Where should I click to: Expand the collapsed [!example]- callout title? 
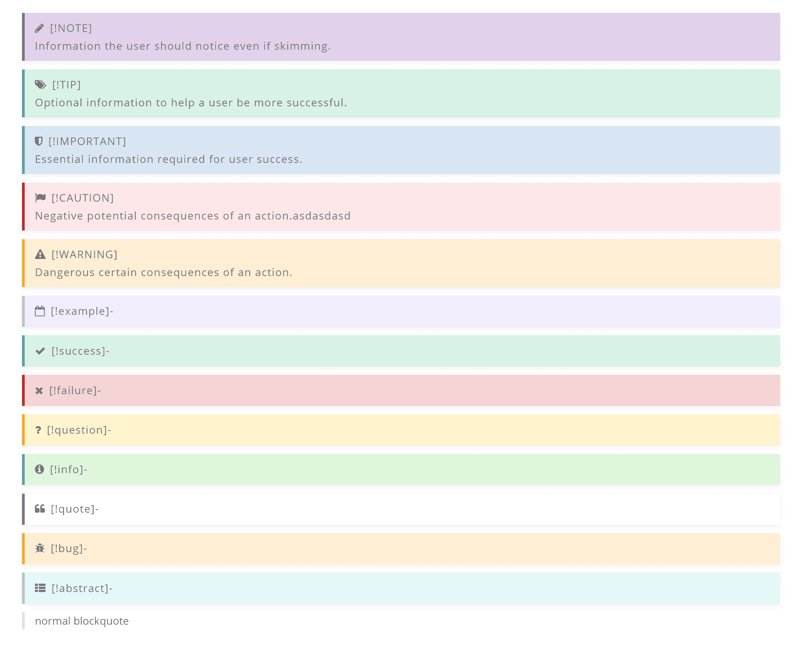(82, 311)
